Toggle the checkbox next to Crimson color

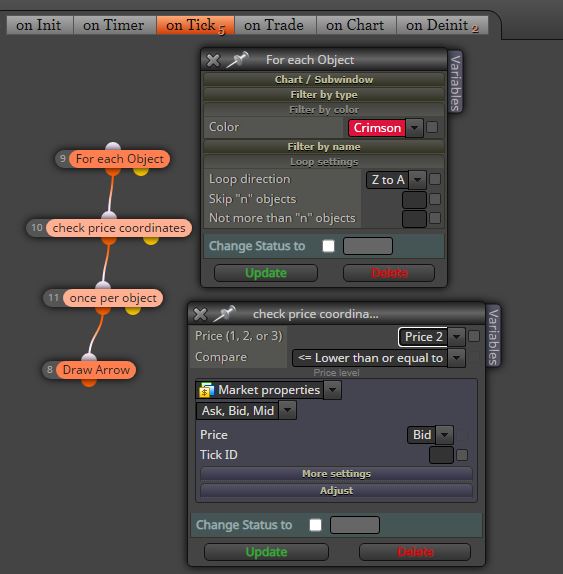coord(432,127)
